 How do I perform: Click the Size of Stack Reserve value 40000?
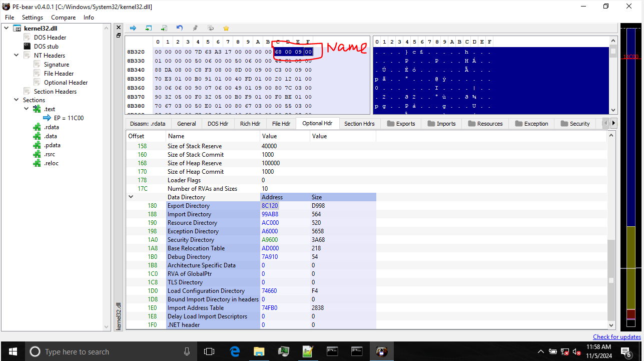(269, 146)
